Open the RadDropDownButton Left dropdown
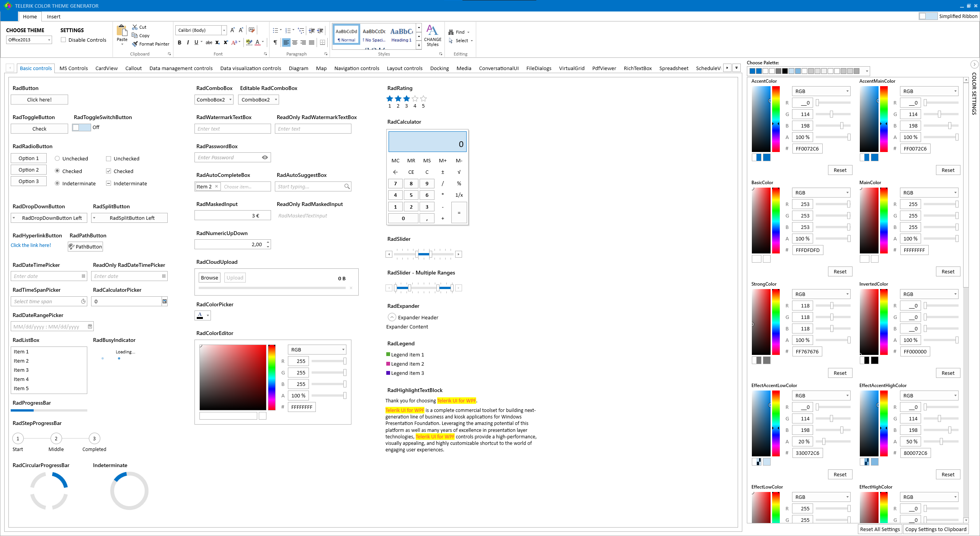 click(49, 218)
